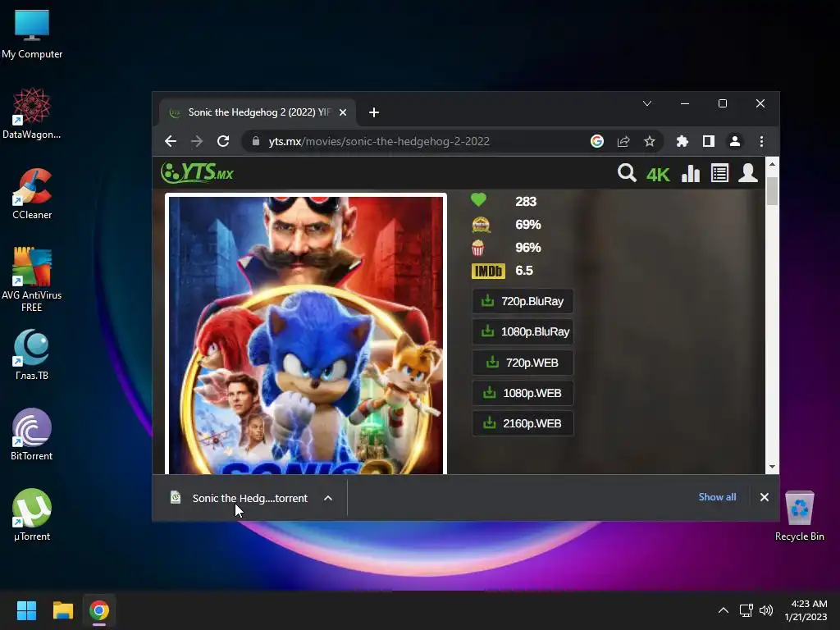Click the 69% critics score icon
Screen dimensions: 840x630
pos(481,225)
